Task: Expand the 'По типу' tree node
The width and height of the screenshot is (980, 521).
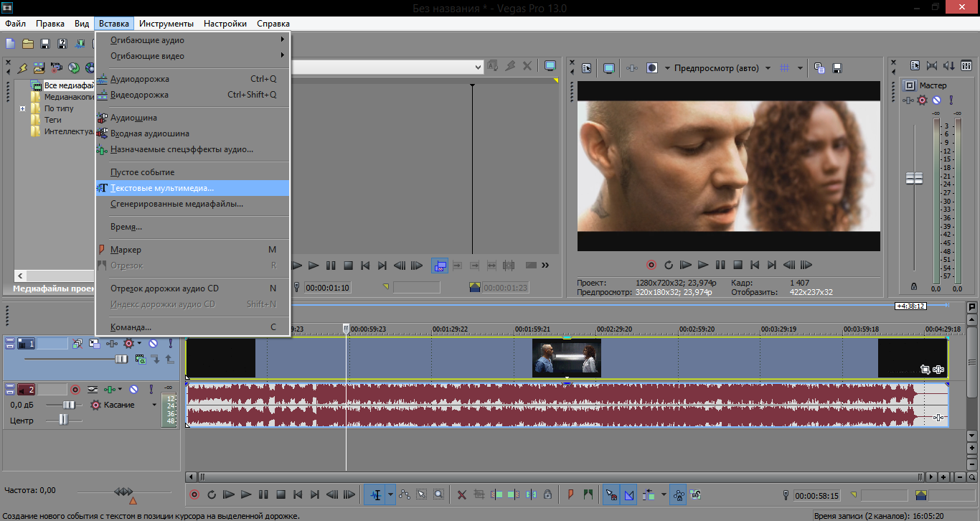Action: coord(23,109)
